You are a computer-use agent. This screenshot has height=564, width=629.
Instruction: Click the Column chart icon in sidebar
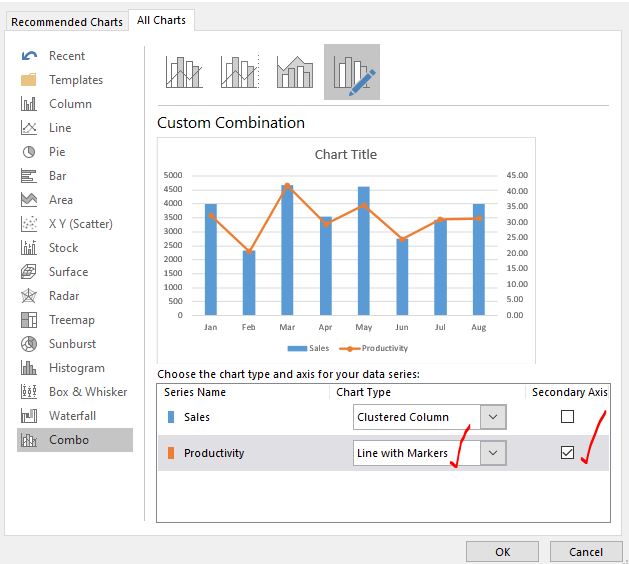(29, 104)
